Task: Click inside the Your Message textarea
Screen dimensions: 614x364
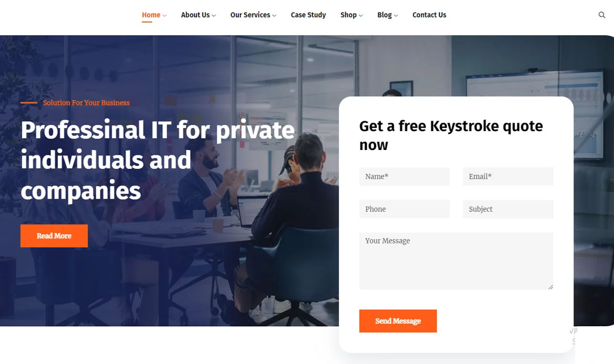Action: point(456,261)
